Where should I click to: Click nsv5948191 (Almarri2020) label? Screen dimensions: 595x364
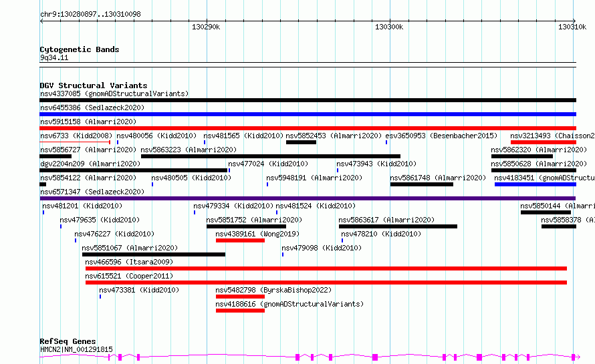[314, 178]
